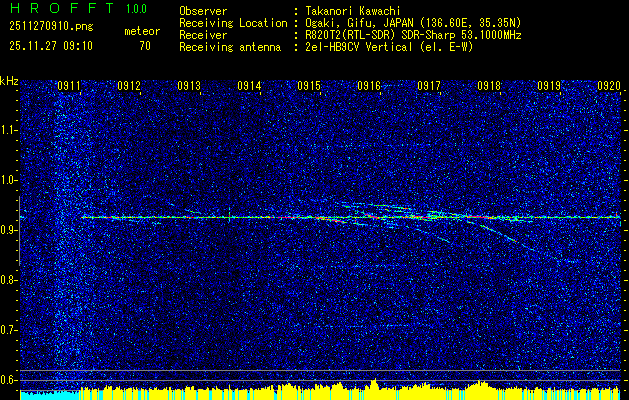Click time marker 0920
629x400 pixels.
click(x=609, y=86)
